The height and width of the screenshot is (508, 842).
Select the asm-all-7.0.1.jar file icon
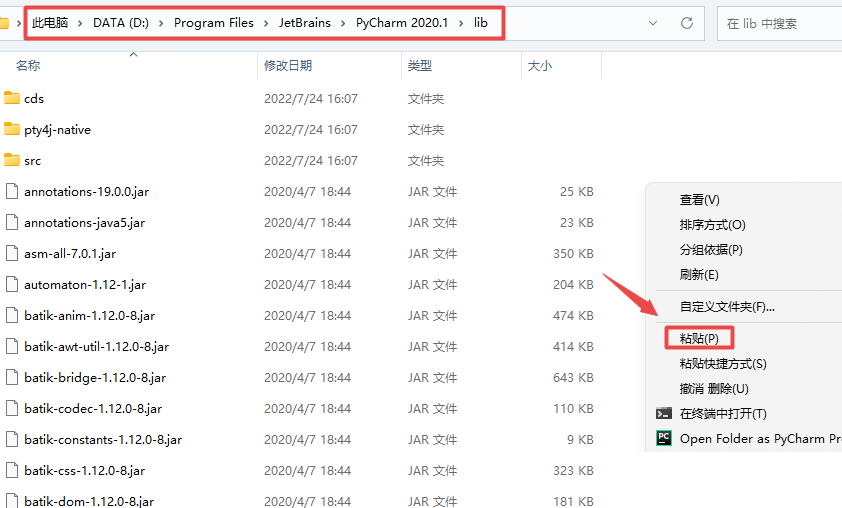tap(12, 253)
